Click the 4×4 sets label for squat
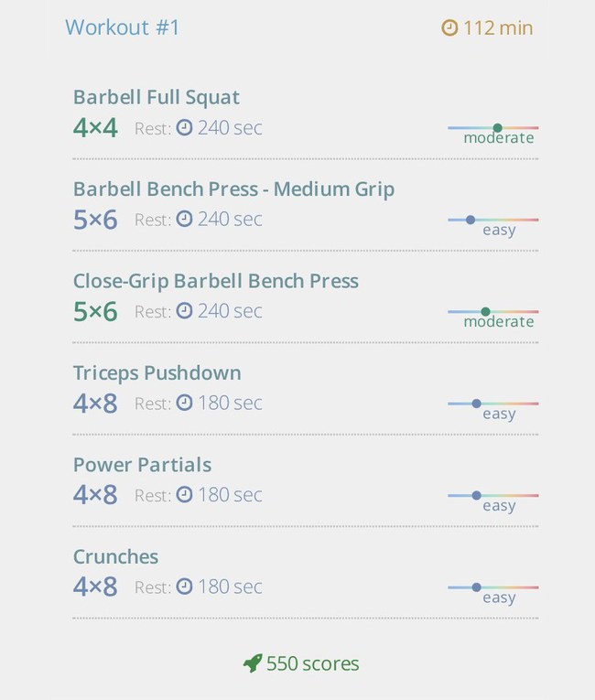 pos(95,128)
